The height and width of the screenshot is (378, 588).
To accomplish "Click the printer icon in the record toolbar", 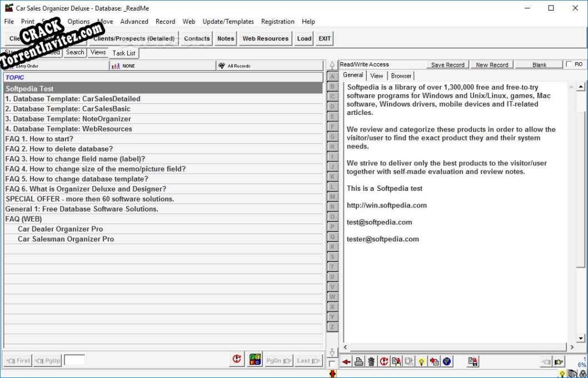I will tap(358, 361).
